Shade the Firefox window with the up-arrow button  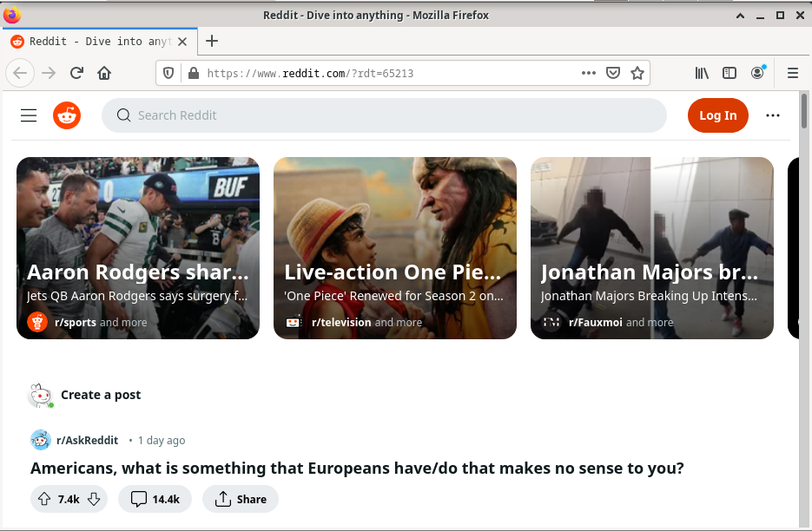point(741,16)
